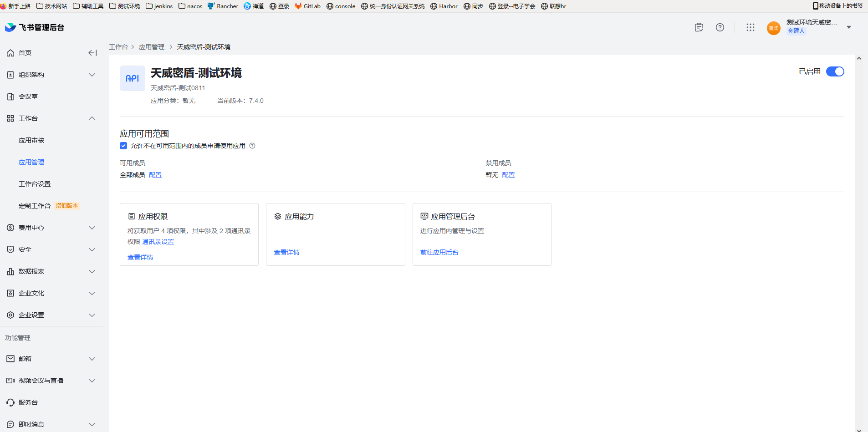Click 应用管理 in the breadcrumb
Viewport: 868px width, 432px height.
152,47
